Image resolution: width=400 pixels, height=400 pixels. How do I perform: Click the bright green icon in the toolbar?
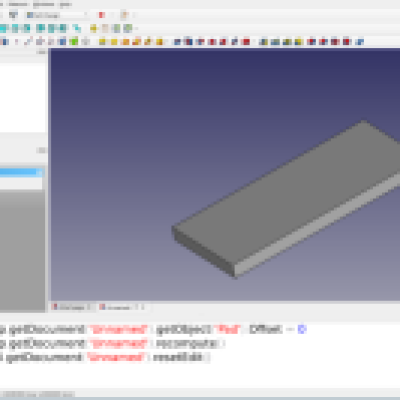tap(74, 42)
